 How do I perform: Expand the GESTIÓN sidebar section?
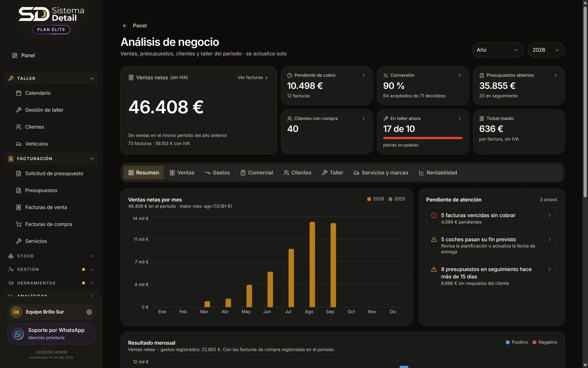tap(51, 269)
